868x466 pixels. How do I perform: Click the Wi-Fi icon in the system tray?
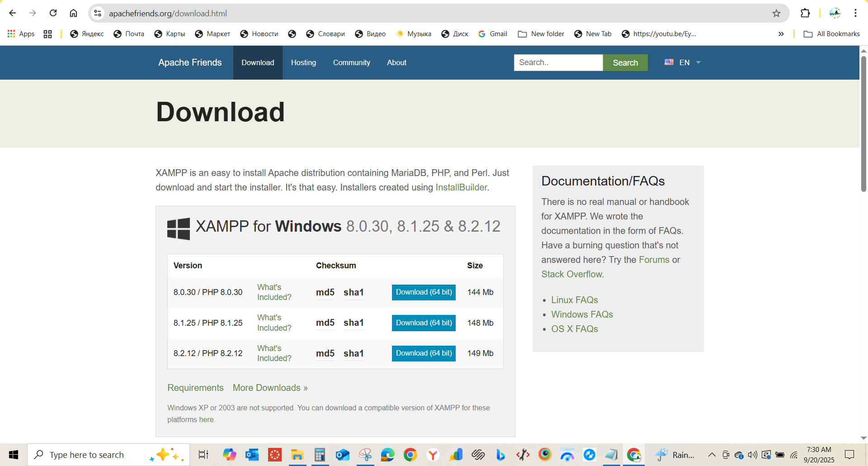point(794,455)
